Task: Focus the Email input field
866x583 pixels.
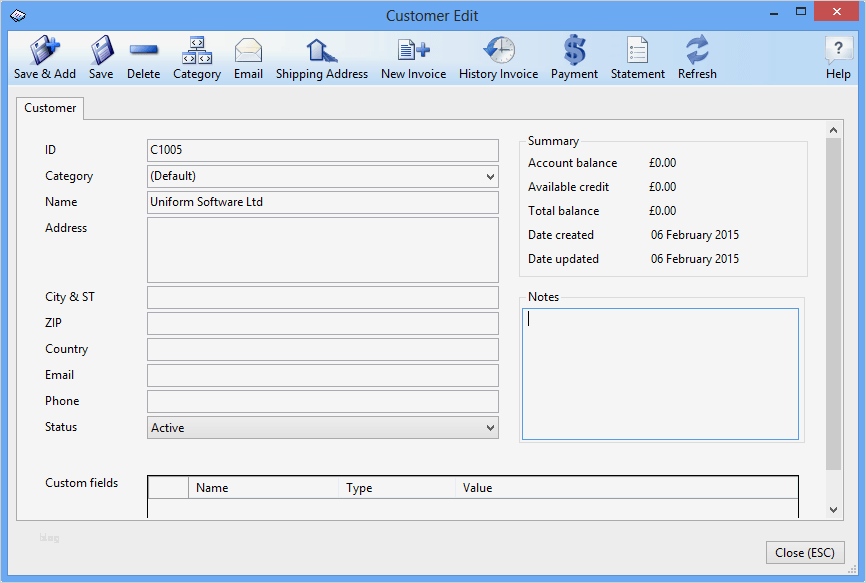Action: click(322, 376)
